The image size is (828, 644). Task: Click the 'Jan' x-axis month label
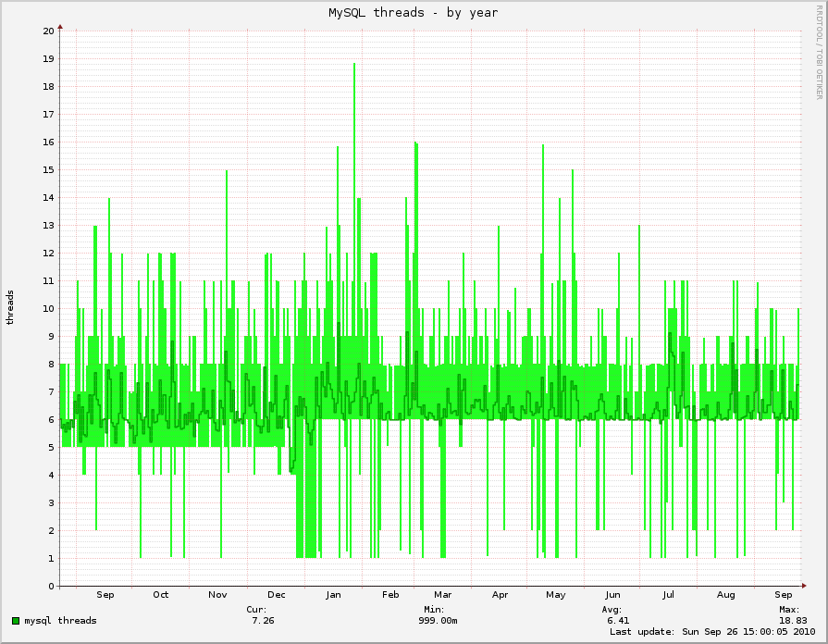[x=333, y=594]
